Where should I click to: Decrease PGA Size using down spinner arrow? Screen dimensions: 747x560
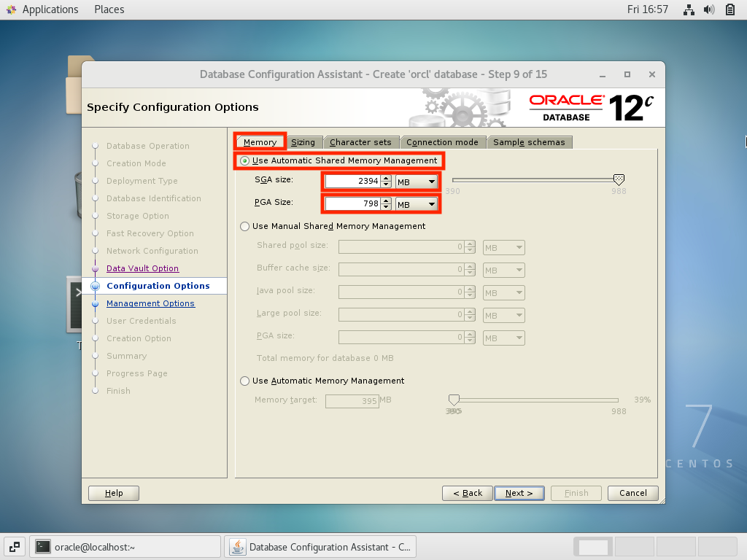pos(387,207)
